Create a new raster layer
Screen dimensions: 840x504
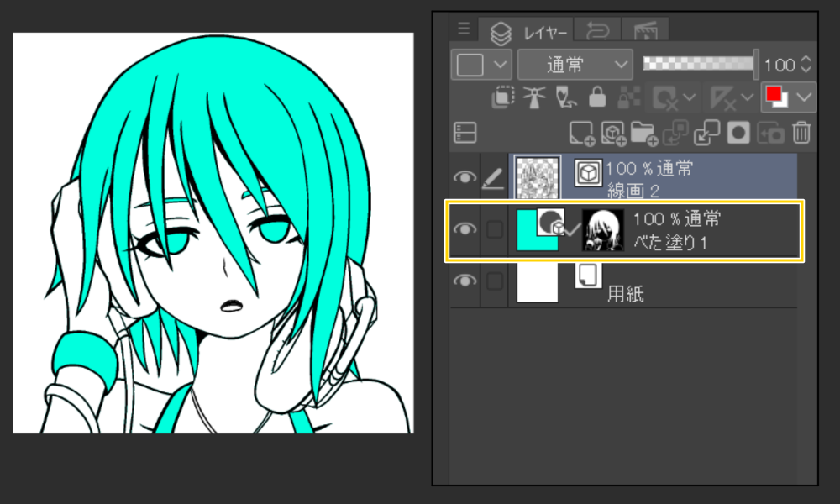pos(582,133)
